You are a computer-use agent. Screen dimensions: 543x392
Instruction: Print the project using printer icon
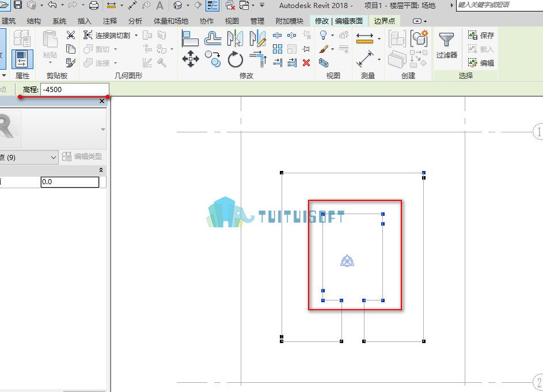click(x=94, y=5)
